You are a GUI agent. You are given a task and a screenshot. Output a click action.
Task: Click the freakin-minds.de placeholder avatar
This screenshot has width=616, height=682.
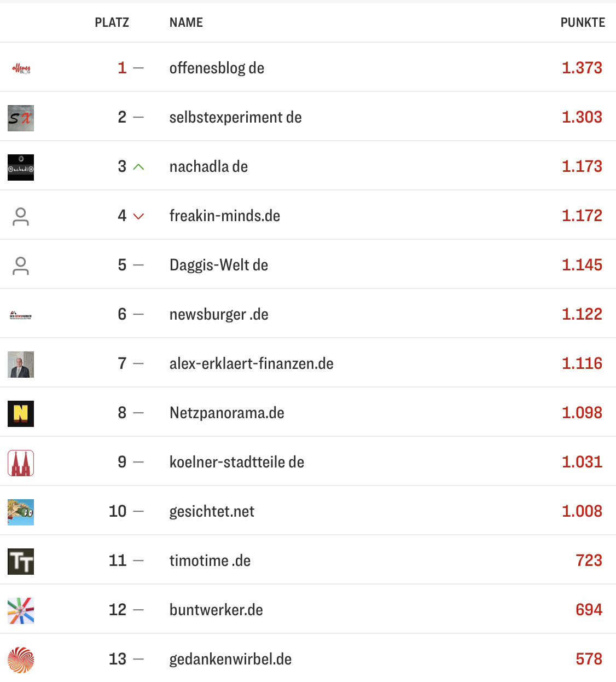[x=21, y=217]
